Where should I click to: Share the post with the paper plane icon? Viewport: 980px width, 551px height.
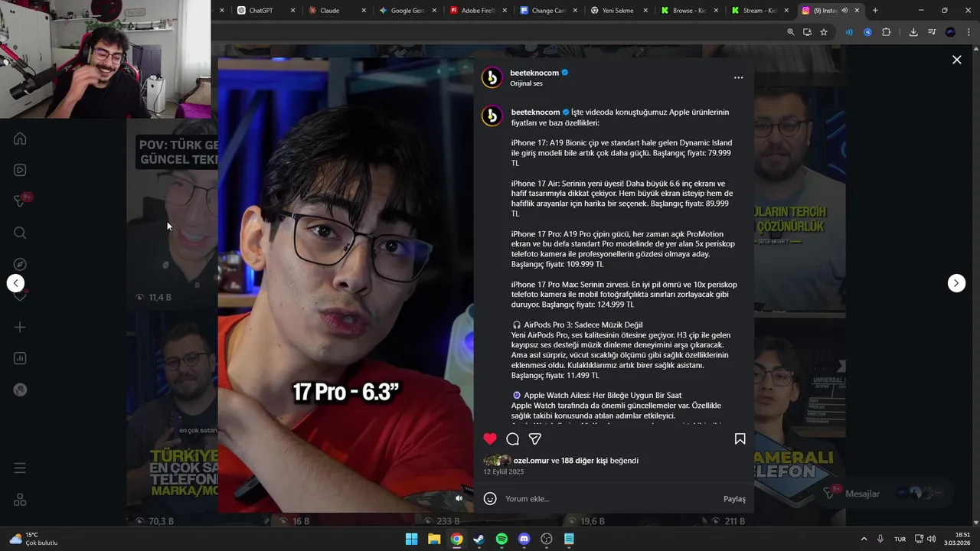click(535, 439)
